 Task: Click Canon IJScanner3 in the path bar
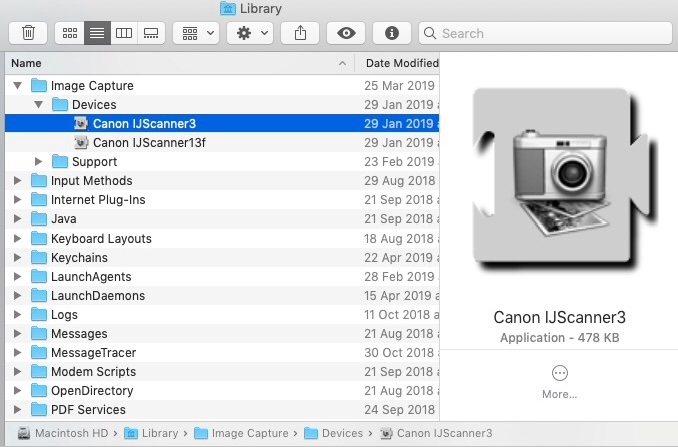(x=436, y=433)
